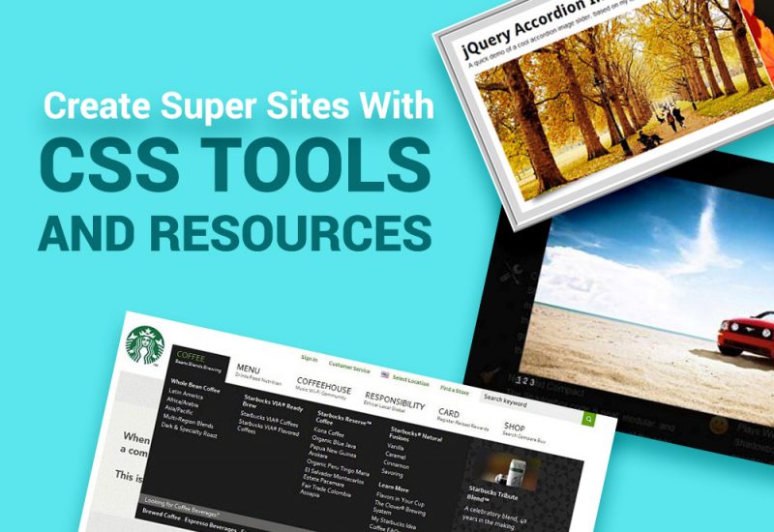The image size is (774, 532).
Task: Click the autumn trees accordion image
Action: 622,99
